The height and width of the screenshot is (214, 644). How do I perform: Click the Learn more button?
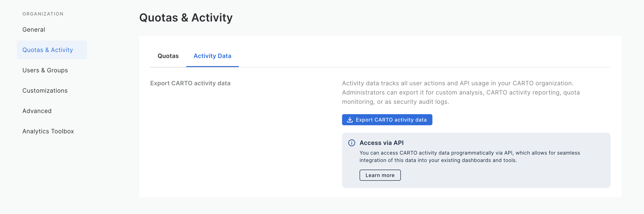[380, 175]
